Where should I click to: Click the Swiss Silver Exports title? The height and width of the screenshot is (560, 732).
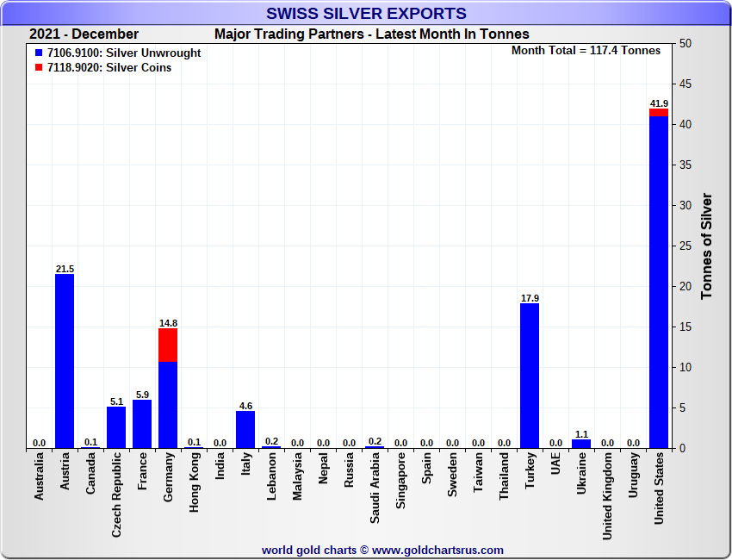pyautogui.click(x=366, y=14)
